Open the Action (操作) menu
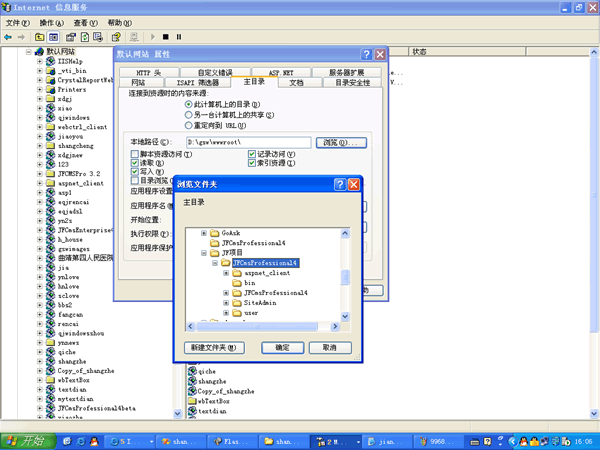The width and height of the screenshot is (600, 450). coord(52,23)
